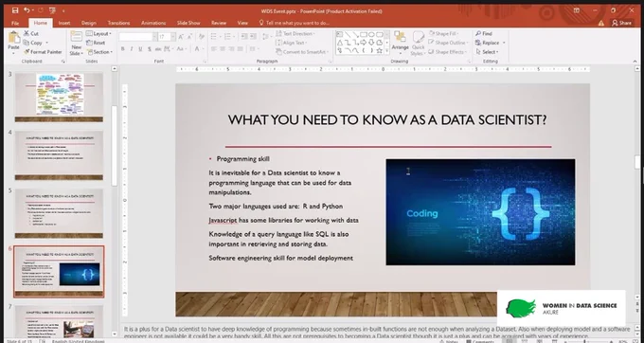This screenshot has width=644, height=343.
Task: Increase list indent level
Action: pos(254,37)
